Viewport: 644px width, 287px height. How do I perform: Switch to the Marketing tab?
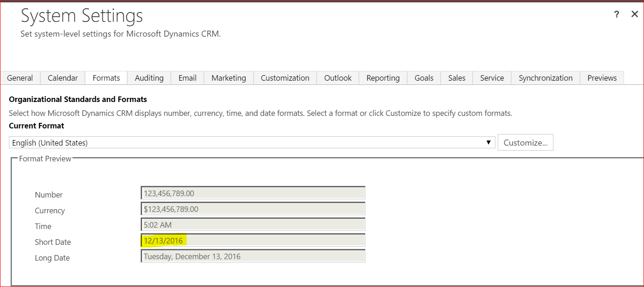(x=228, y=78)
